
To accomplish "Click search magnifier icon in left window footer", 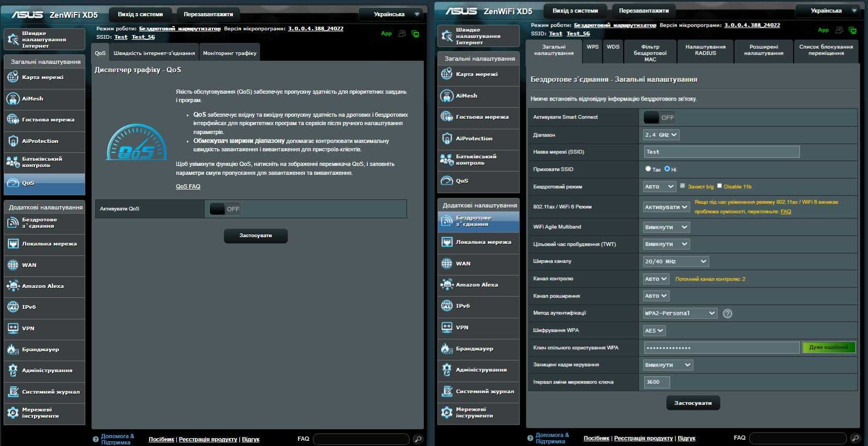I will point(418,439).
